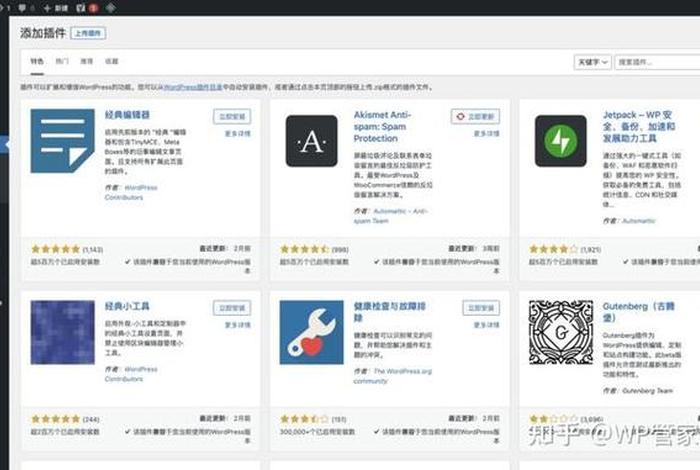Click the star rating of 健康检查与故障排除
Image resolution: width=700 pixels, height=470 pixels.
click(305, 419)
